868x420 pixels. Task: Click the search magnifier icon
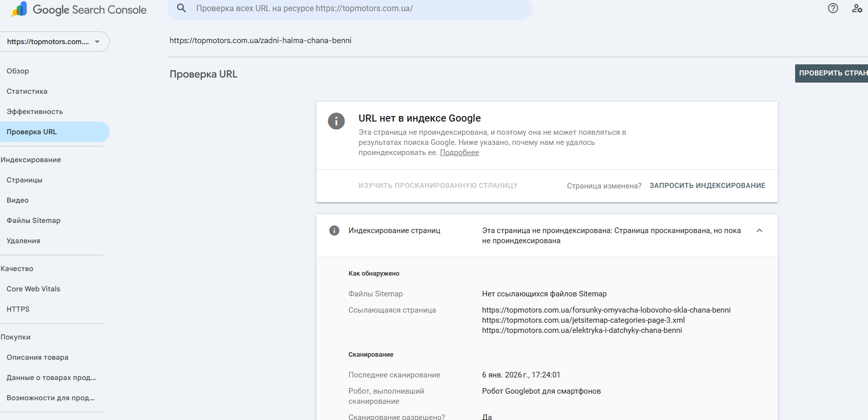coord(181,8)
